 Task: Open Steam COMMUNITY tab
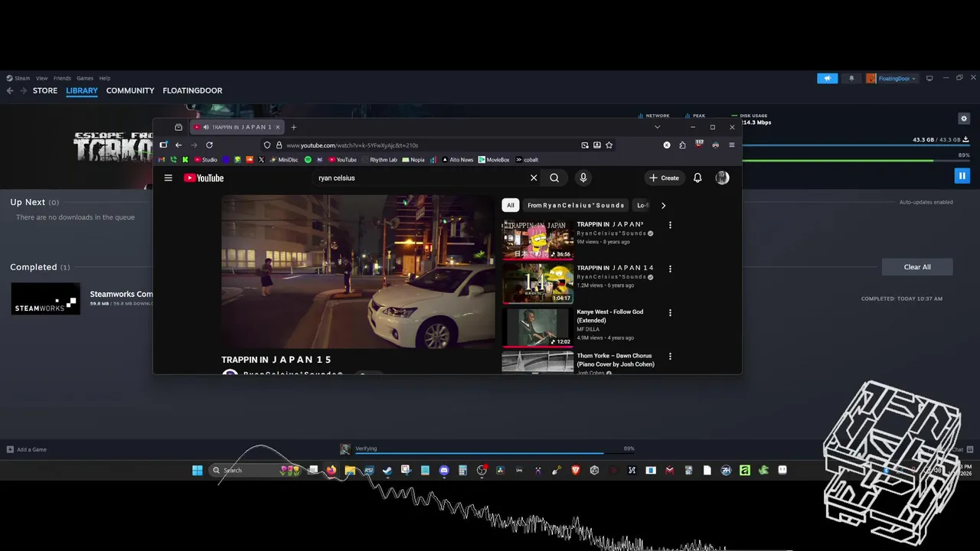(x=130, y=90)
